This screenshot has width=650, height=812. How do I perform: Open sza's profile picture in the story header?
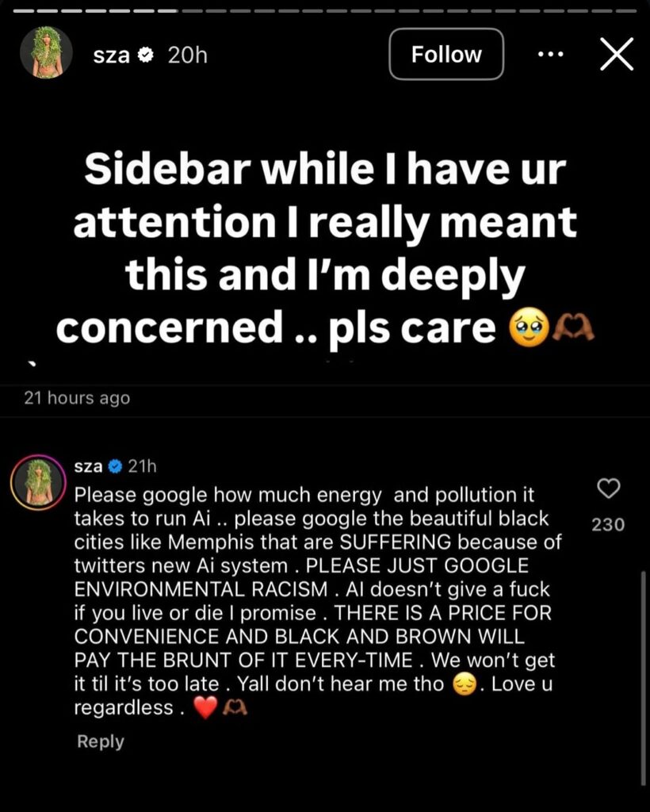(x=47, y=53)
